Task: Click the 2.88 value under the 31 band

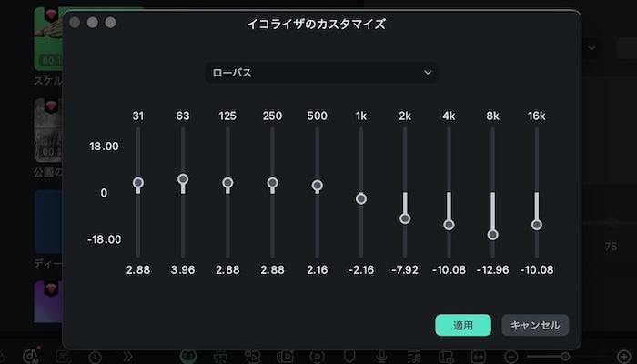Action: (x=138, y=269)
